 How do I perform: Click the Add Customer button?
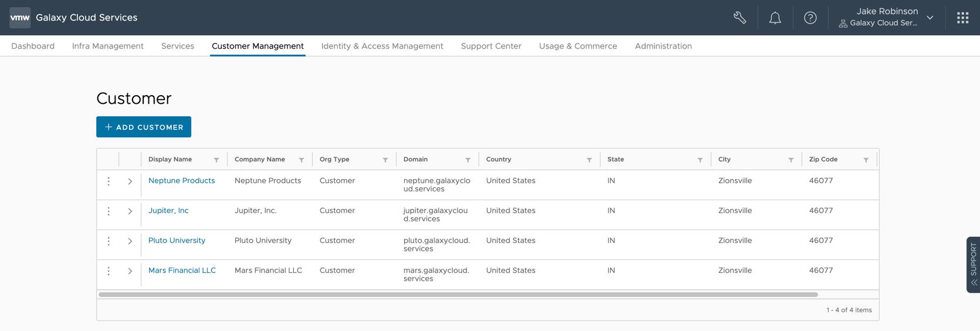click(144, 127)
